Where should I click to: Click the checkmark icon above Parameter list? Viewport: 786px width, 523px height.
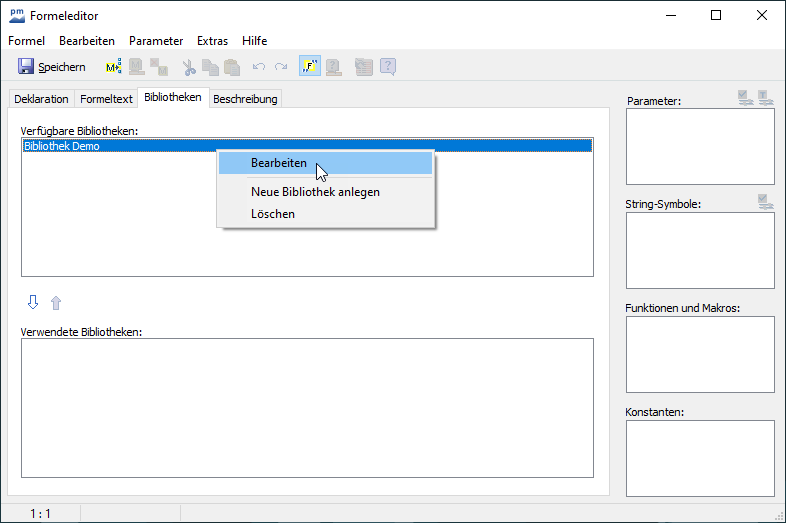[x=744, y=97]
